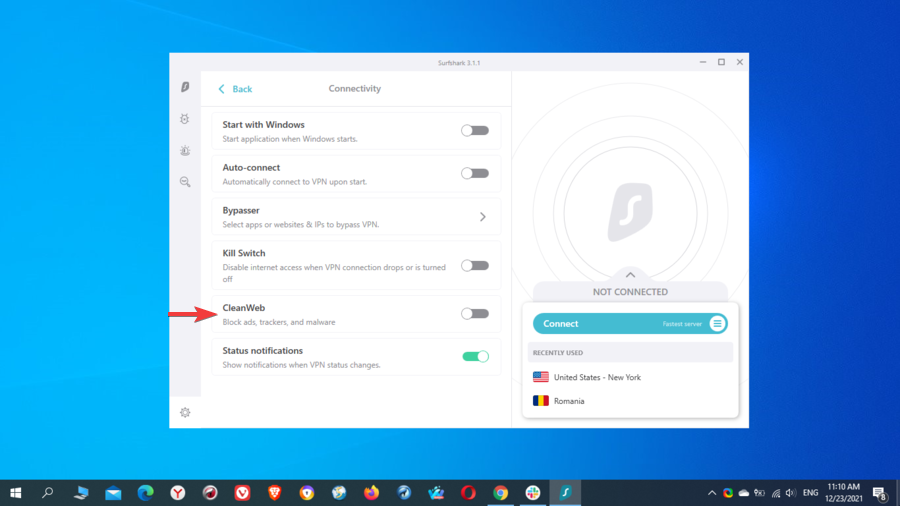
Task: Open the settings gear at sidebar bottom
Action: point(185,412)
